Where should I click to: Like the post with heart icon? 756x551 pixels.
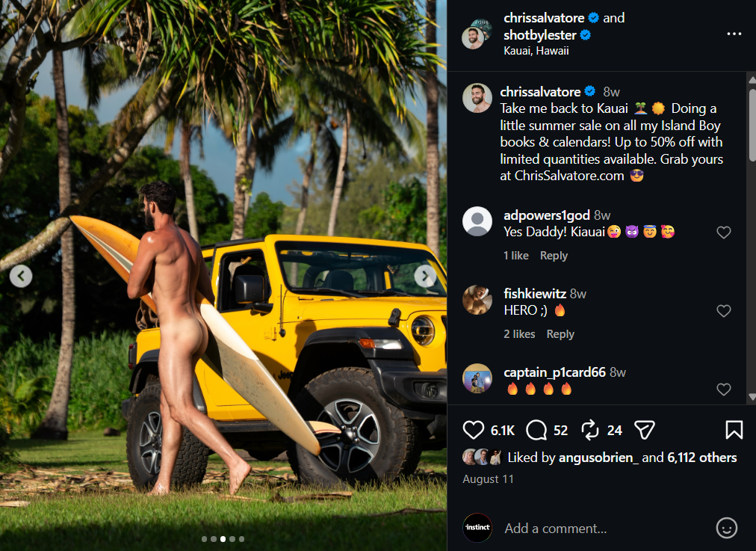473,430
